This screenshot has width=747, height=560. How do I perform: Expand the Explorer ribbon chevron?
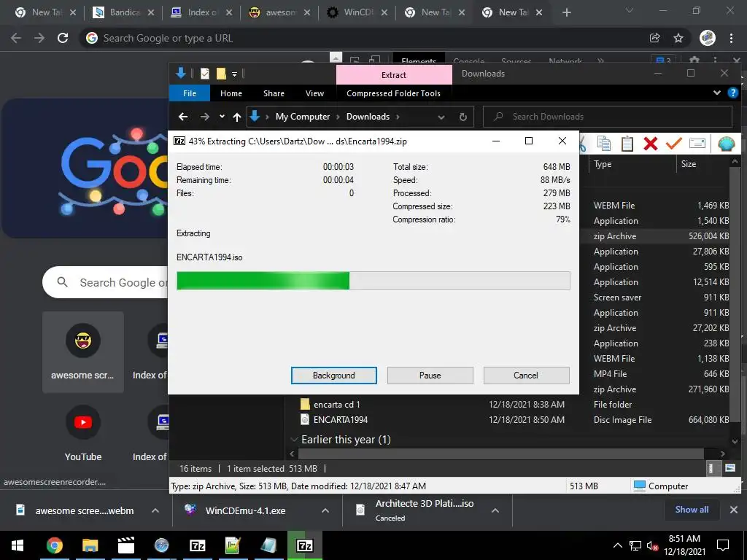pos(717,93)
